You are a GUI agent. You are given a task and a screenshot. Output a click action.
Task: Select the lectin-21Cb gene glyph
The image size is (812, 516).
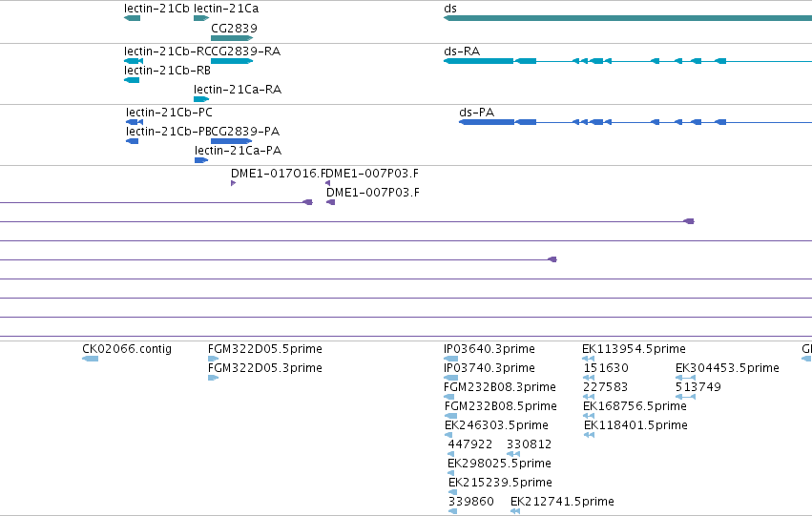[132, 18]
